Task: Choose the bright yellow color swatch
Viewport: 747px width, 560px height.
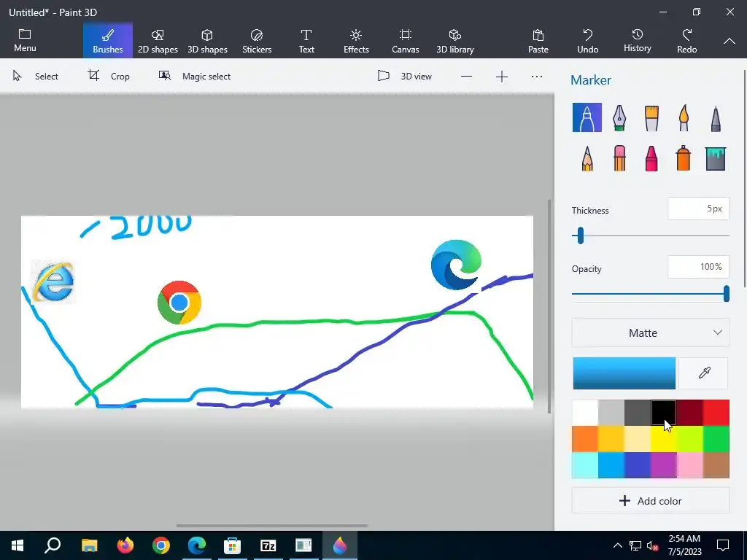Action: tap(664, 438)
